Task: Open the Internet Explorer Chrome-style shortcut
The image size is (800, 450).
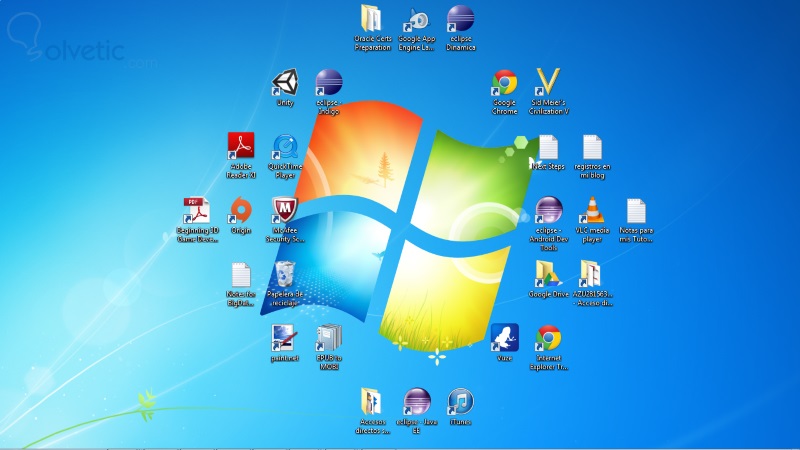Action: tap(548, 347)
